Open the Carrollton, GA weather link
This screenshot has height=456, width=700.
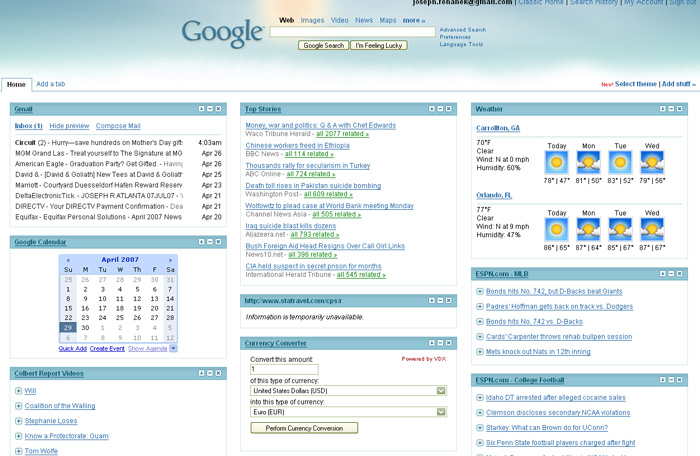click(x=498, y=128)
